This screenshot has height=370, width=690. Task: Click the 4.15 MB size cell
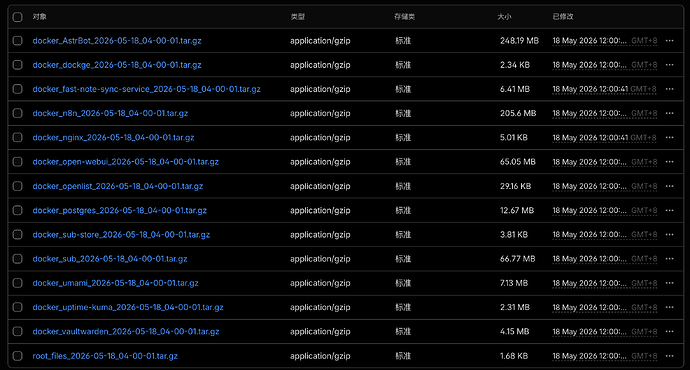click(x=514, y=331)
